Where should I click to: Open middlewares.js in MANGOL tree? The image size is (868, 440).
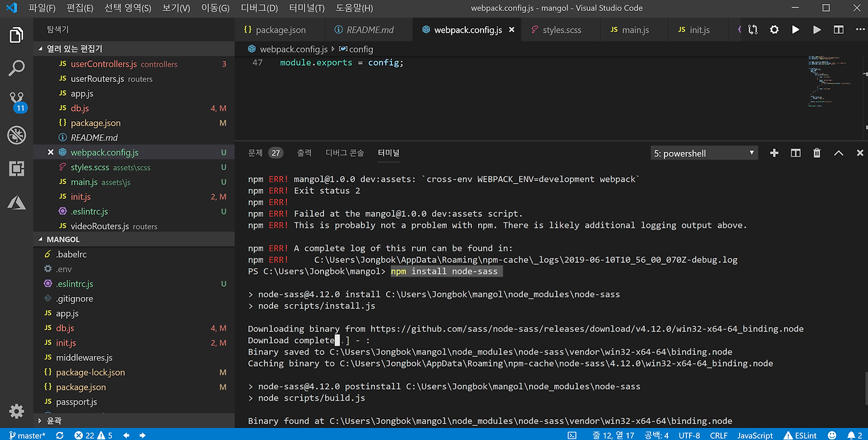[134, 357]
